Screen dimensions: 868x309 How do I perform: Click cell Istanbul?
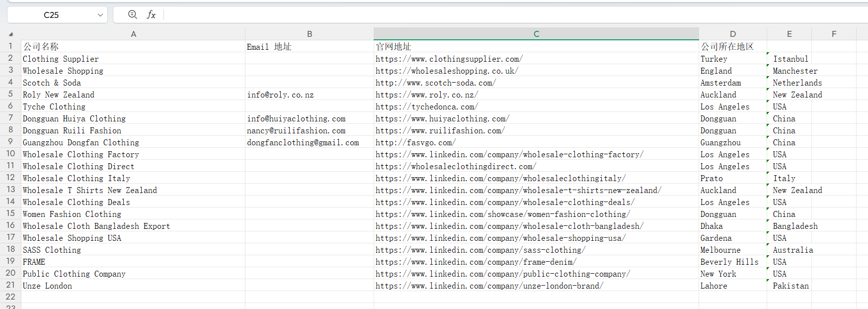tap(789, 59)
